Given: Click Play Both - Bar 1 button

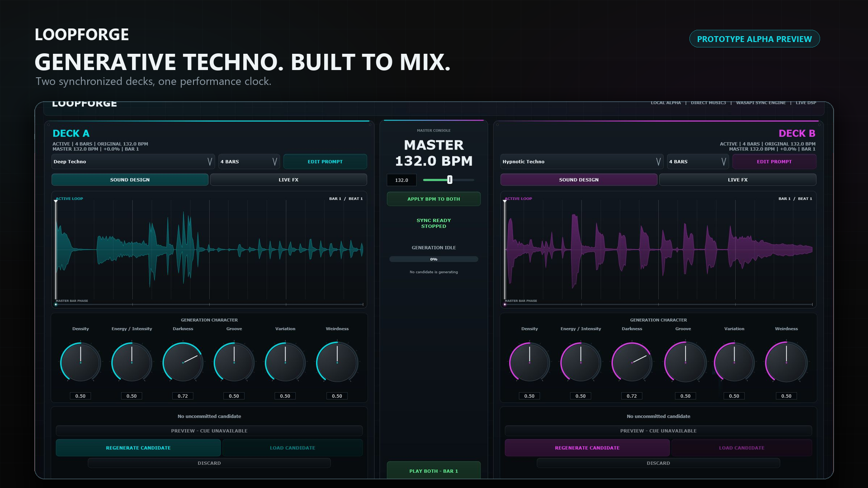Looking at the screenshot, I should [434, 470].
